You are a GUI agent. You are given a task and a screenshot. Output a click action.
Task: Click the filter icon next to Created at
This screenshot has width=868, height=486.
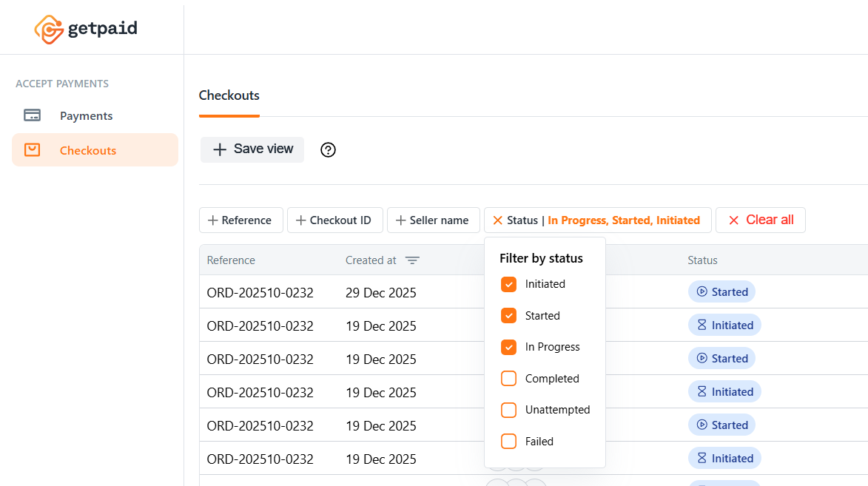[413, 260]
